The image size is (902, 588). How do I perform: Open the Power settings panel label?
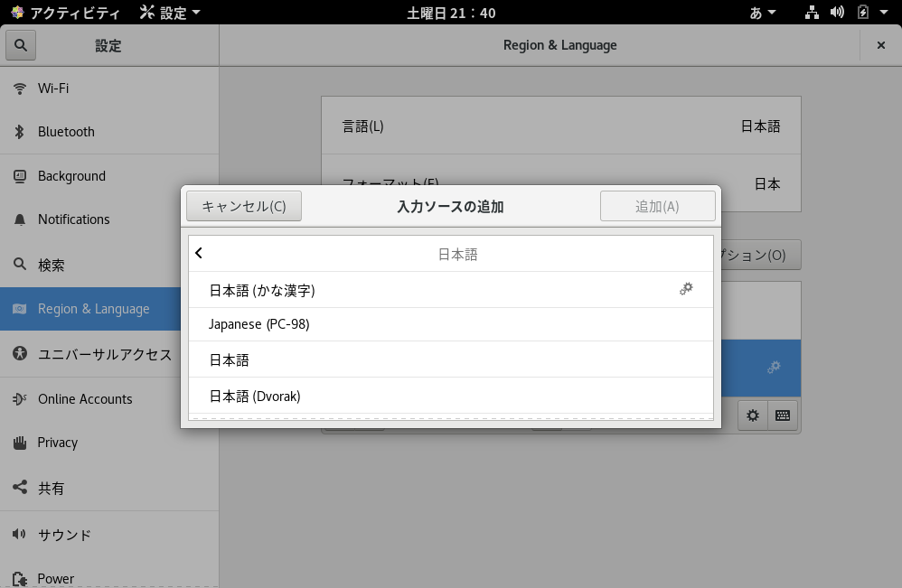click(56, 579)
